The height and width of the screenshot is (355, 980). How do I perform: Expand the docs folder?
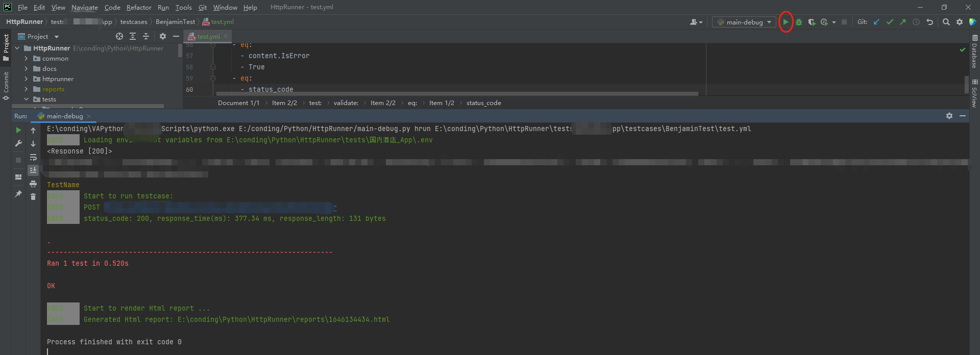(x=26, y=68)
